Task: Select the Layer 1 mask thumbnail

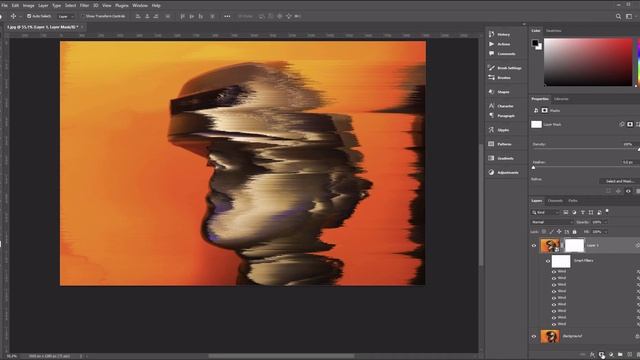Action: click(x=574, y=245)
